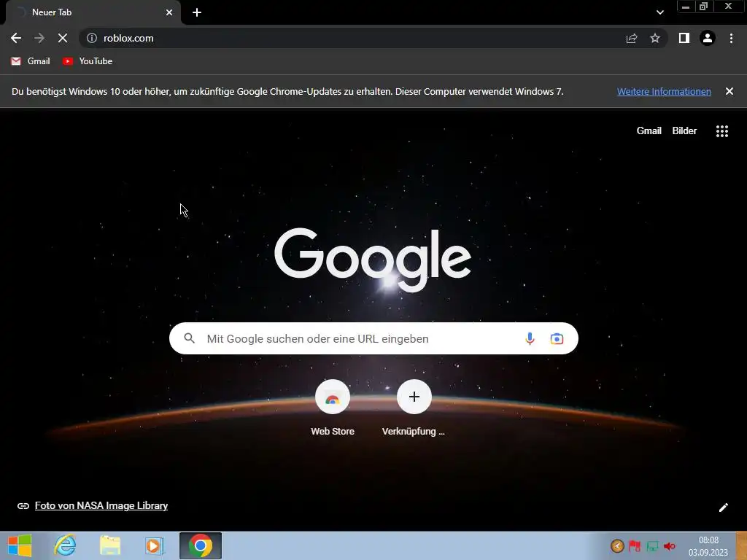This screenshot has width=747, height=560.
Task: Add a shortcut via Verknüpfung button
Action: tap(414, 408)
